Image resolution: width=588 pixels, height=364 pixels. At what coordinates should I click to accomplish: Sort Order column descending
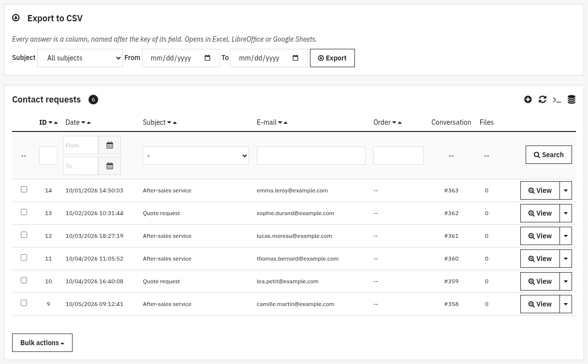click(394, 123)
